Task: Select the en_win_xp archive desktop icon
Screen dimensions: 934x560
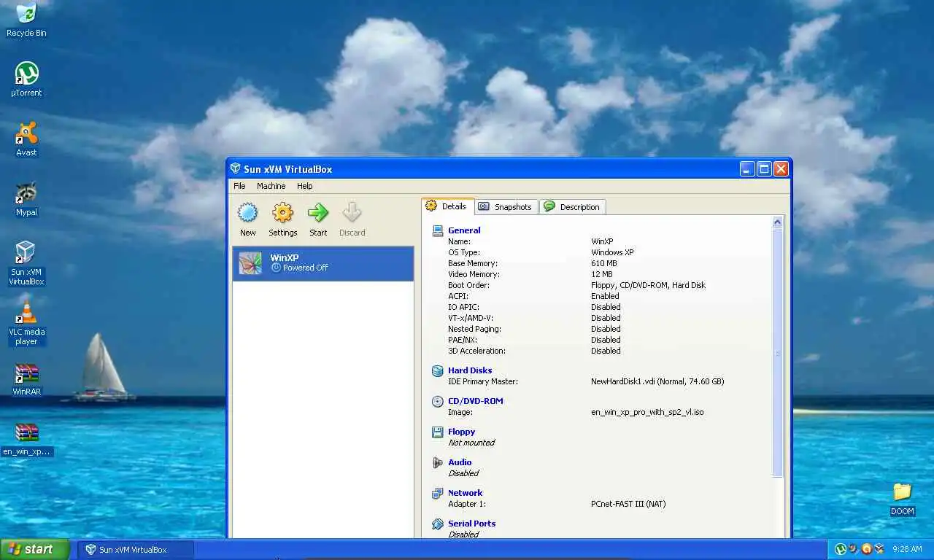Action: point(26,439)
